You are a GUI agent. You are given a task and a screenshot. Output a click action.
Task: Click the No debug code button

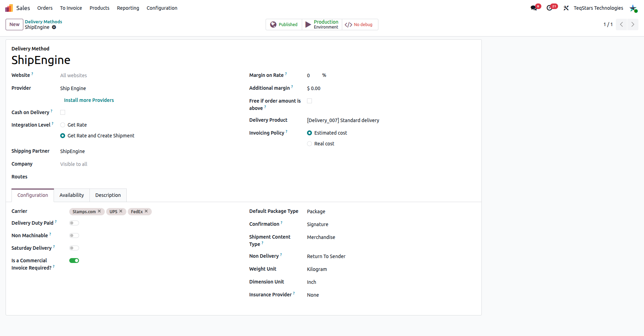pyautogui.click(x=360, y=24)
